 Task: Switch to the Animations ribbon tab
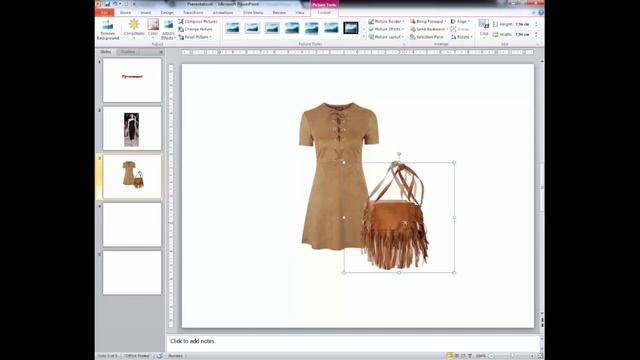223,13
